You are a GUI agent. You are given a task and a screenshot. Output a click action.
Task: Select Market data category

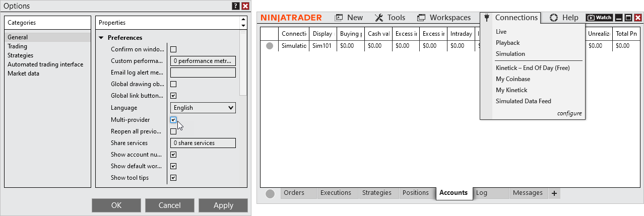pos(48,74)
